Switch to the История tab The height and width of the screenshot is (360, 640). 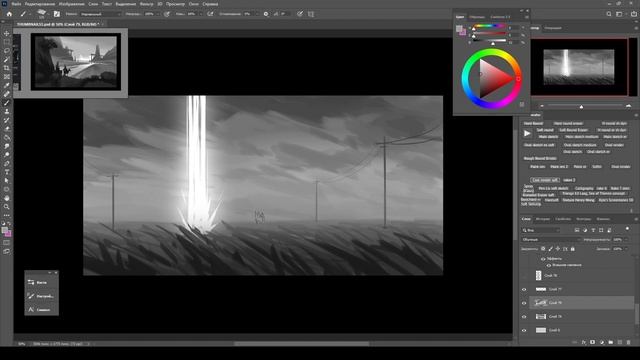[x=542, y=219]
